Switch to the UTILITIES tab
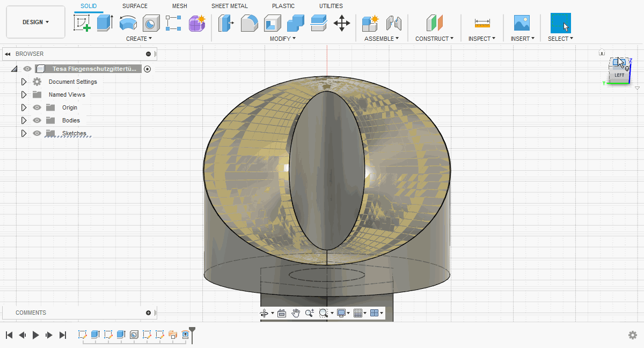Image resolution: width=644 pixels, height=348 pixels. (331, 6)
